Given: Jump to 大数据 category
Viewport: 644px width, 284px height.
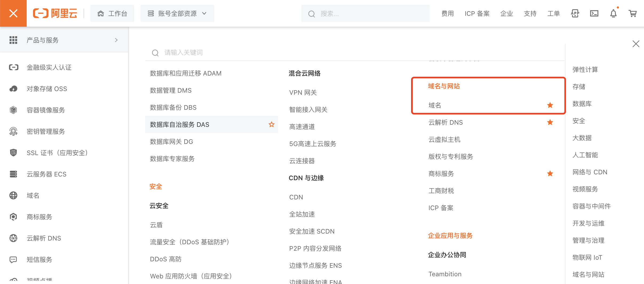Looking at the screenshot, I should [x=582, y=138].
